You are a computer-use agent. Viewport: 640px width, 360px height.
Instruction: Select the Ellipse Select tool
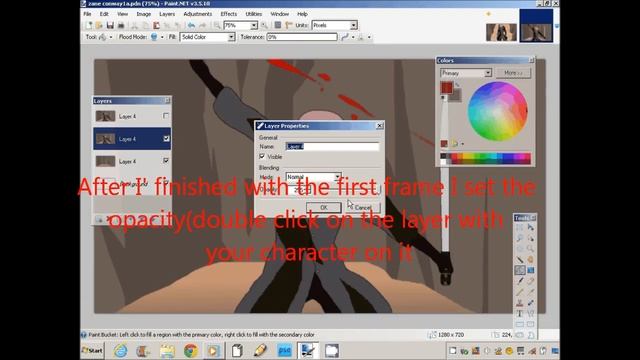pos(520,249)
